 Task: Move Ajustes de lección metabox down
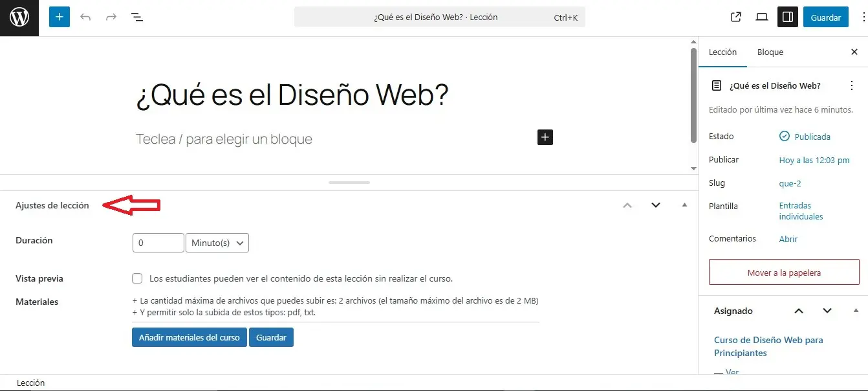coord(656,205)
